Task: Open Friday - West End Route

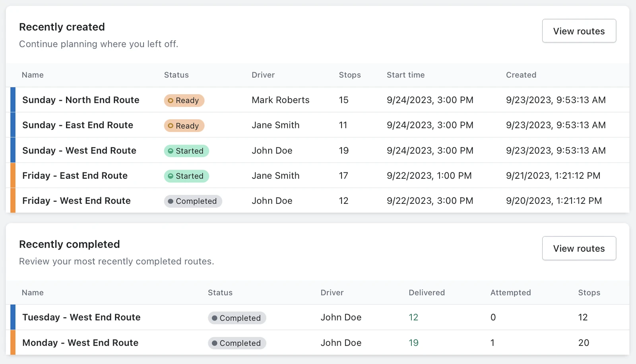Action: (76, 201)
